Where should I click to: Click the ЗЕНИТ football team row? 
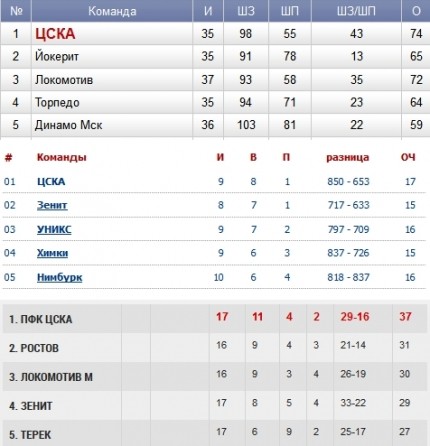(215, 405)
